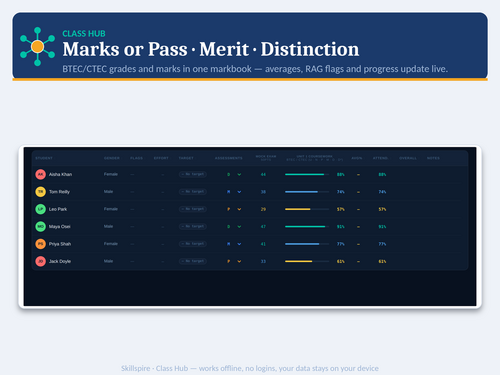Click mock exam mark 44 for Aisha Khan
This screenshot has width=500, height=375.
coord(263,174)
